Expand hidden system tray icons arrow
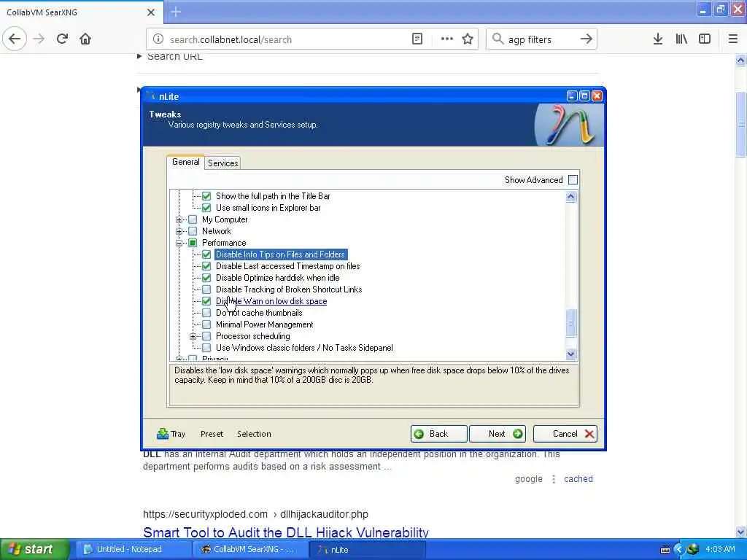Screen dimensions: 747x560 pyautogui.click(x=678, y=549)
